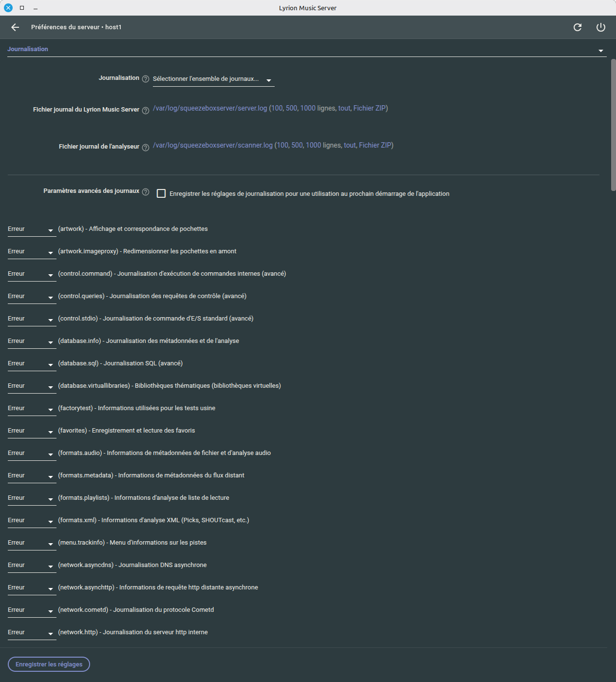
Task: Click the 'Lyrion Music Server' window title
Action: pyautogui.click(x=308, y=8)
